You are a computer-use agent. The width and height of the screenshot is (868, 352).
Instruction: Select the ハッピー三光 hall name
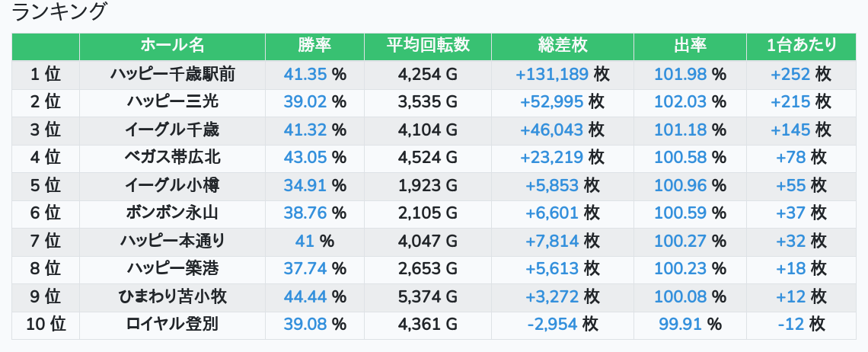(x=172, y=102)
